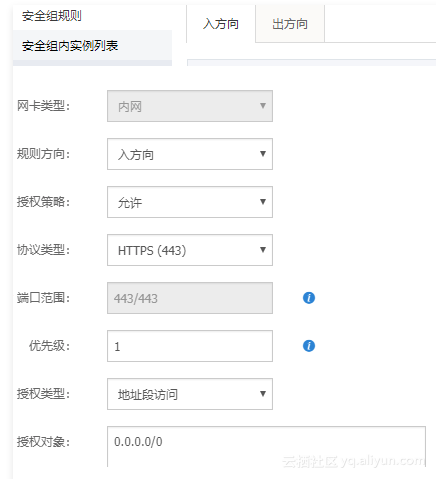The image size is (436, 479).
Task: Click the 授权策略: label
Action: [43, 202]
